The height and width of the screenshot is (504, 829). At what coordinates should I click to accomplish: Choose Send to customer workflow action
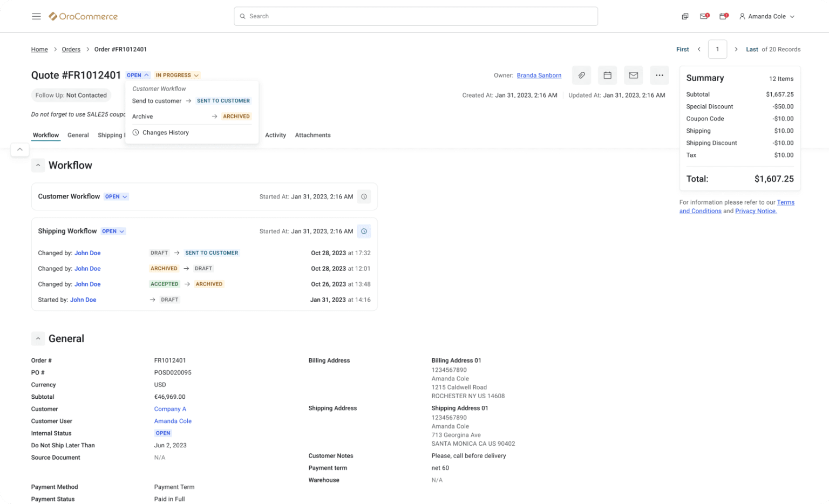coord(157,101)
